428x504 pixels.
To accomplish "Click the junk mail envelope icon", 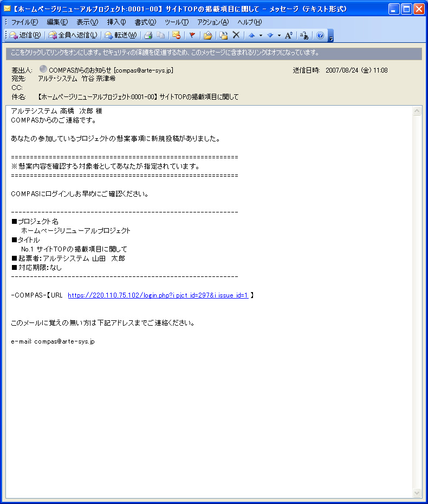I will 176,35.
